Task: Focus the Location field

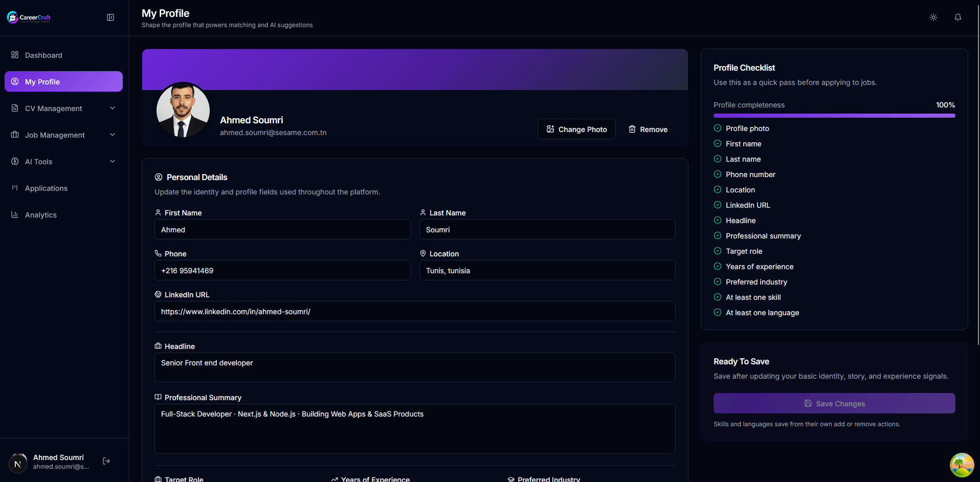Action: [547, 270]
